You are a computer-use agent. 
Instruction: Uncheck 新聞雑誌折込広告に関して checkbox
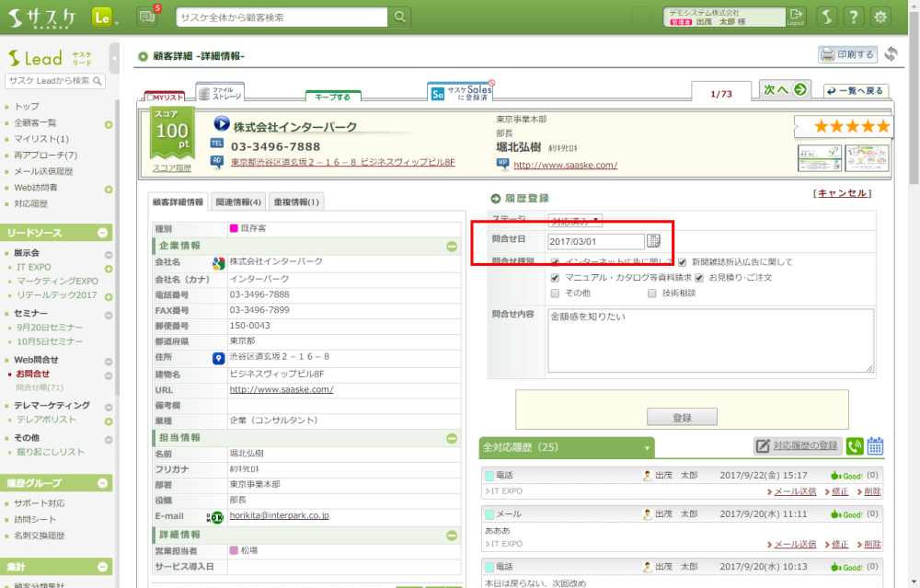click(x=683, y=262)
